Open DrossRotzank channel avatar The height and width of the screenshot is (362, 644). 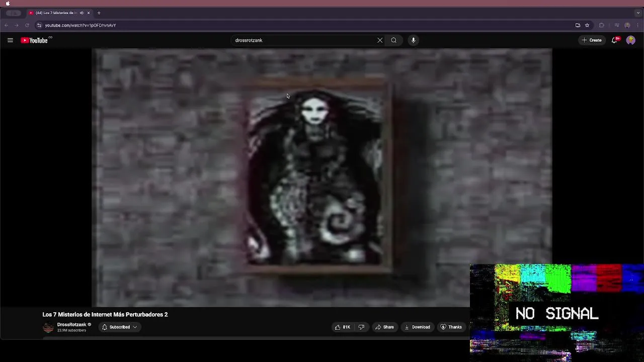48,327
